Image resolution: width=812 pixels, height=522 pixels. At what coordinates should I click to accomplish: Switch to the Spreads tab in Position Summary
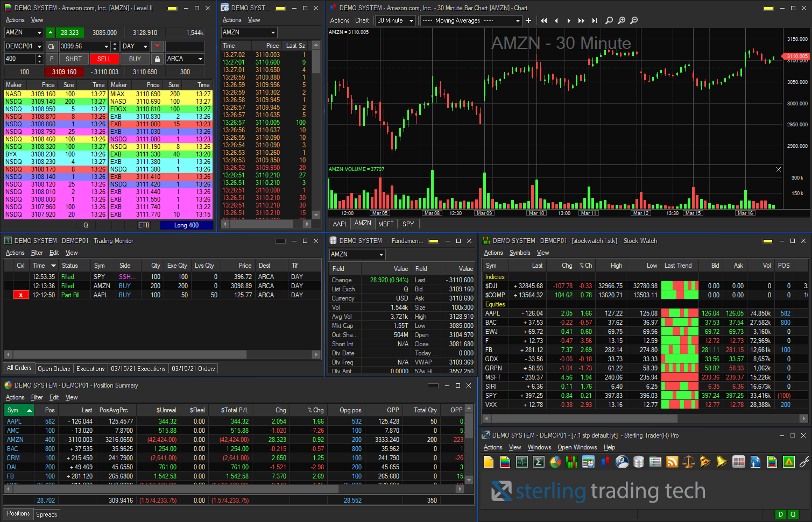pyautogui.click(x=46, y=514)
